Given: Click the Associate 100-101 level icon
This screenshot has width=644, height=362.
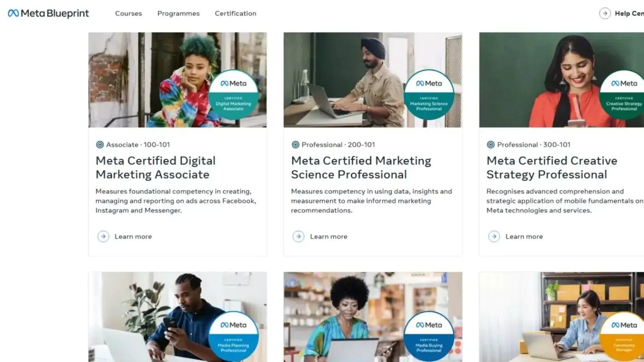Looking at the screenshot, I should (100, 145).
